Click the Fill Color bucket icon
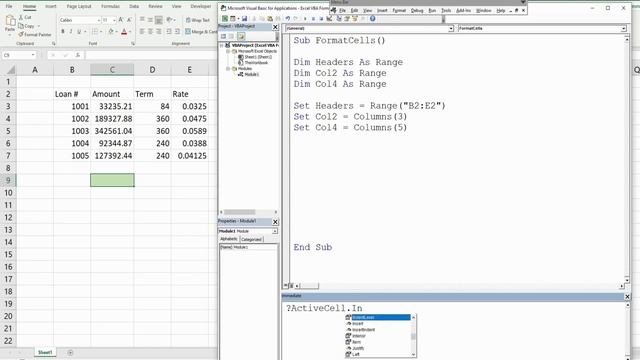This screenshot has width=640, height=360. tap(111, 31)
